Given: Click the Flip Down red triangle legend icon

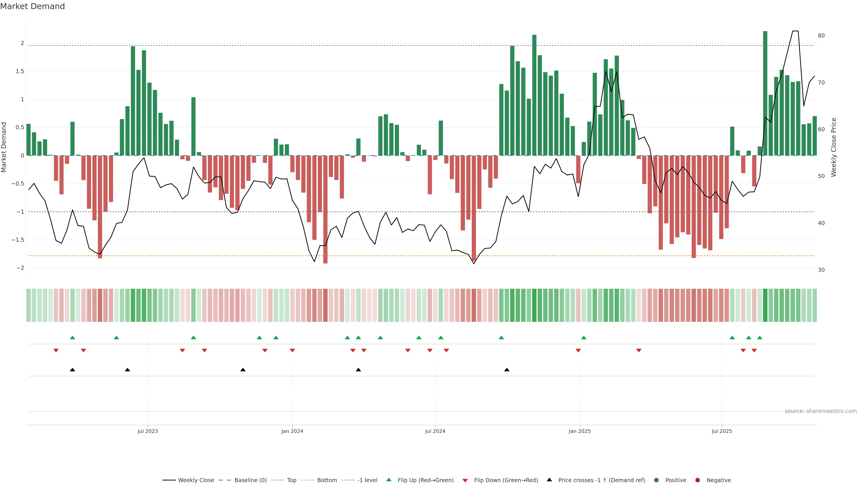Looking at the screenshot, I should pos(465,480).
